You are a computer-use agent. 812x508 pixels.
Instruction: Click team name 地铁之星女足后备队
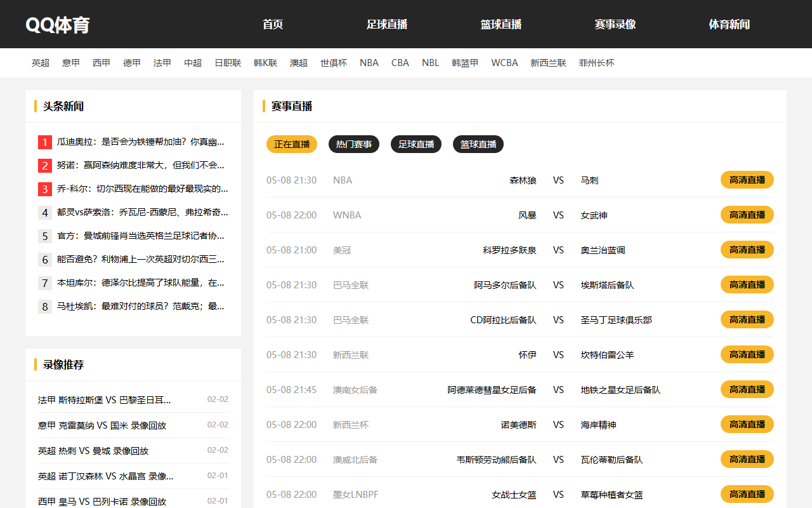[x=620, y=390]
